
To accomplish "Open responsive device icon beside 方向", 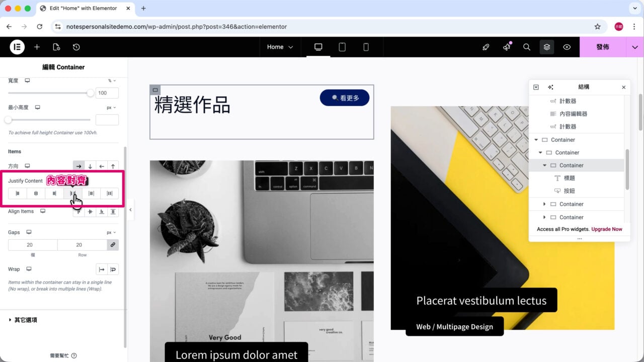I will tap(28, 166).
